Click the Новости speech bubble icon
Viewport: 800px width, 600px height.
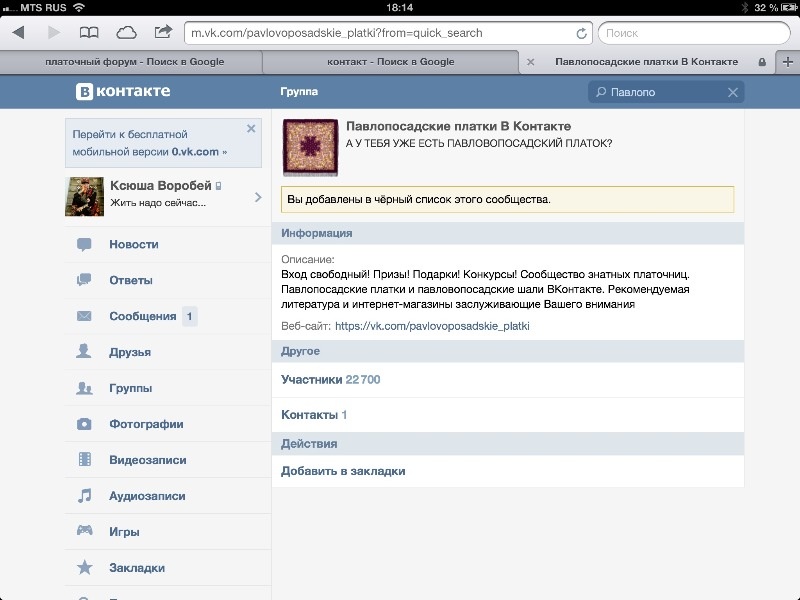84,244
